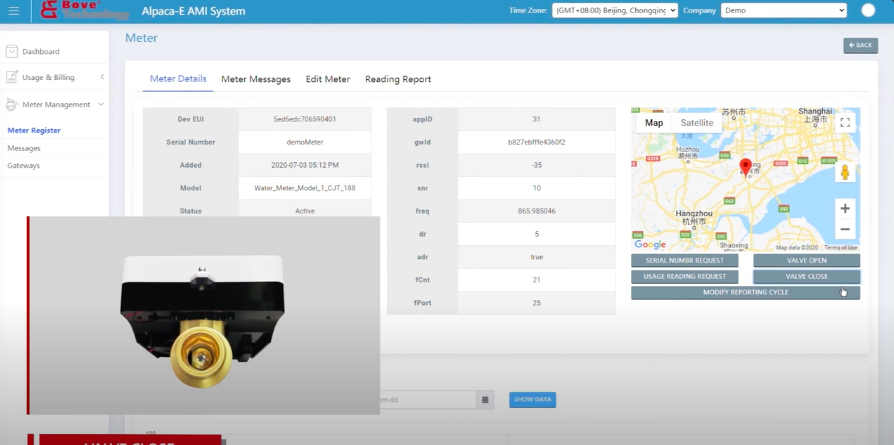Select the Street View pegman icon
This screenshot has height=445, width=894.
coord(845,172)
